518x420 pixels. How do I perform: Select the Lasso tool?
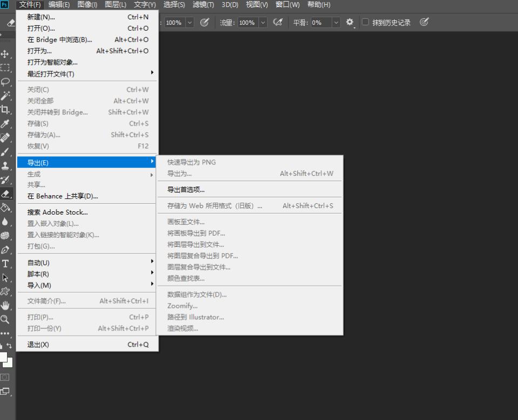[x=5, y=82]
